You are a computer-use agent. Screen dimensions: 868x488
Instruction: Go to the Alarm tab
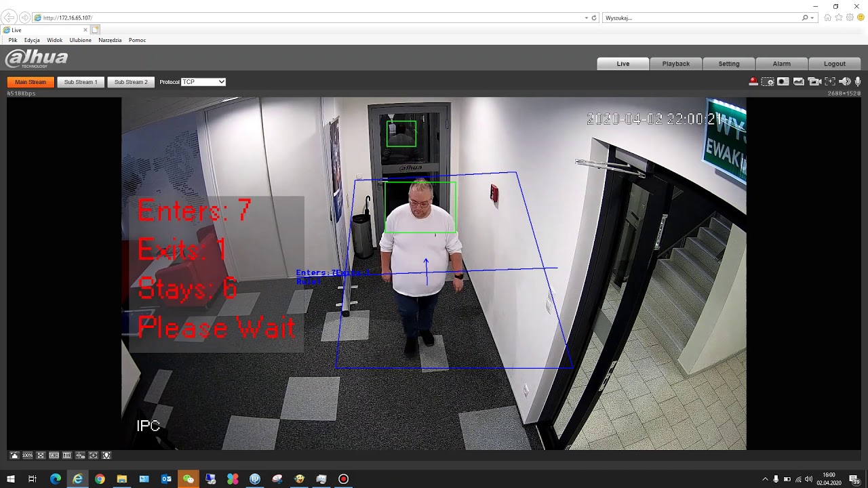782,64
